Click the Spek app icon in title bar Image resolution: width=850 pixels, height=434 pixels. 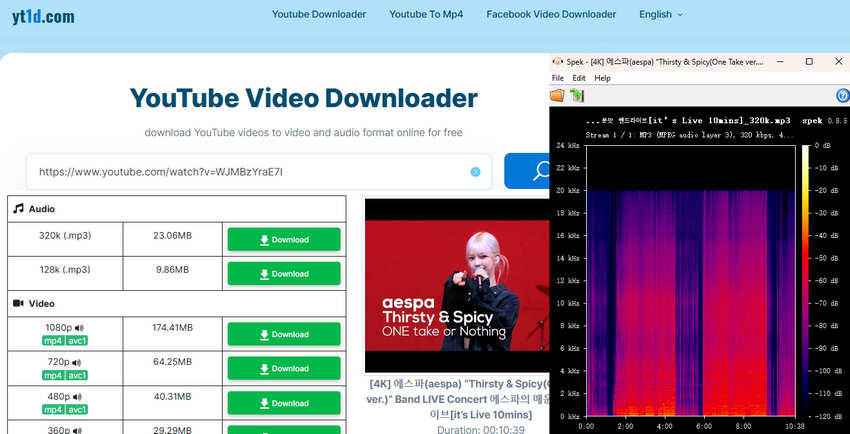pos(557,62)
